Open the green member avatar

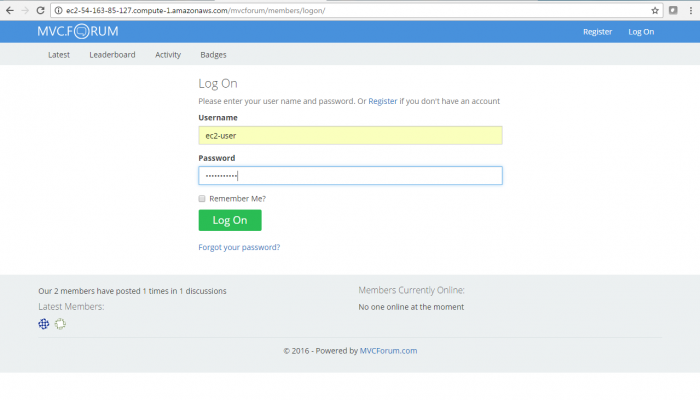[61, 323]
